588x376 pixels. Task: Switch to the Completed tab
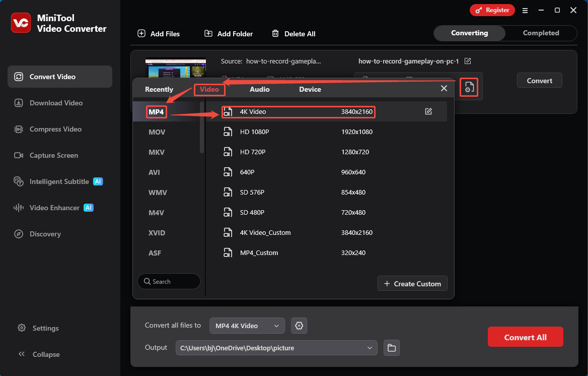541,33
